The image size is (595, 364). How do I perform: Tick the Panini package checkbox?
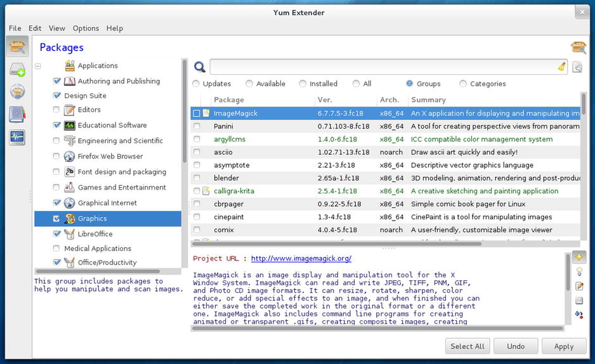197,126
